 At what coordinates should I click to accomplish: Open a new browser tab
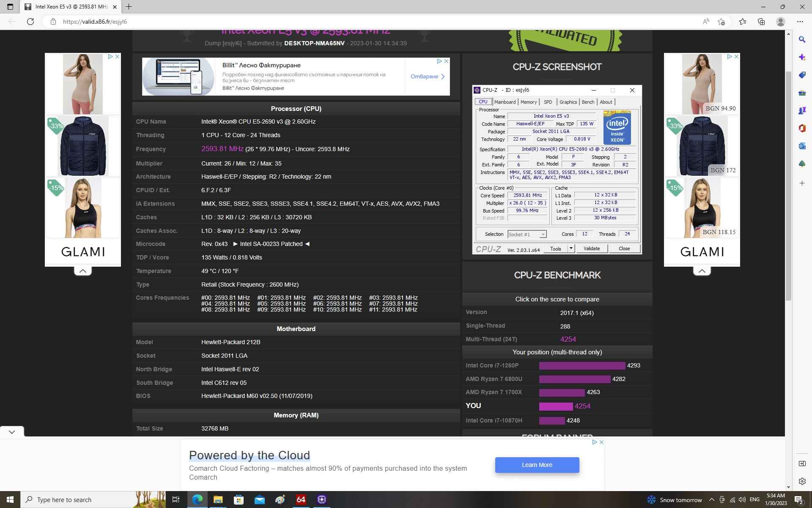tap(129, 7)
